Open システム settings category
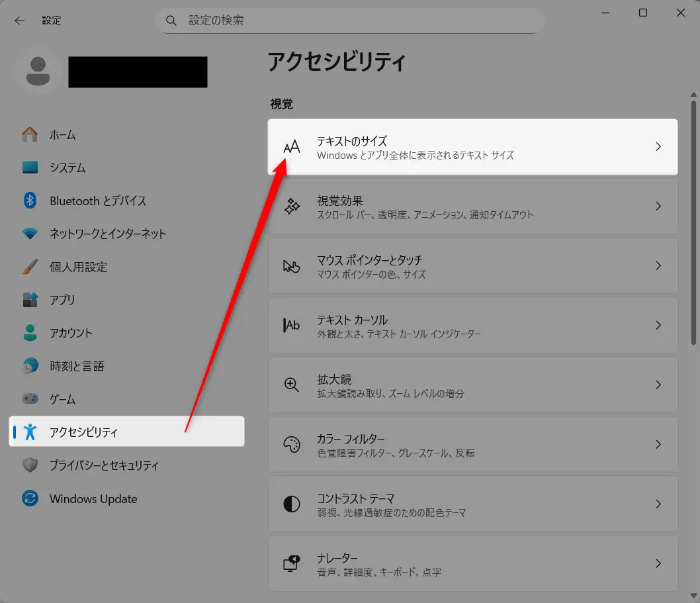 tap(126, 167)
